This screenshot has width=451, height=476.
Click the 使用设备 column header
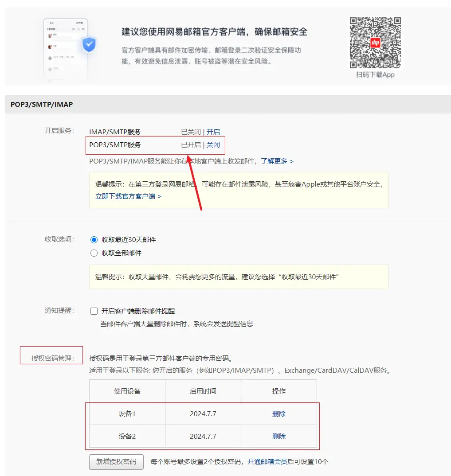(x=127, y=391)
